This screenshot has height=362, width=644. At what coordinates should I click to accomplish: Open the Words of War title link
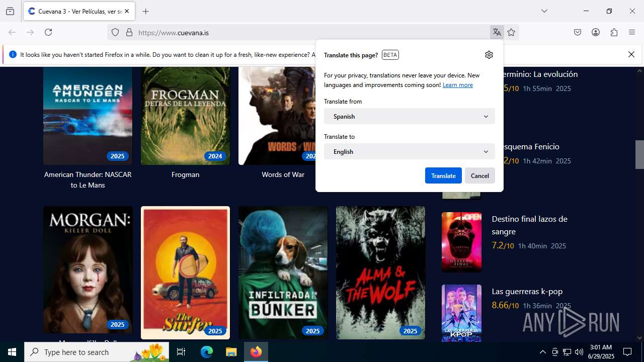click(283, 174)
